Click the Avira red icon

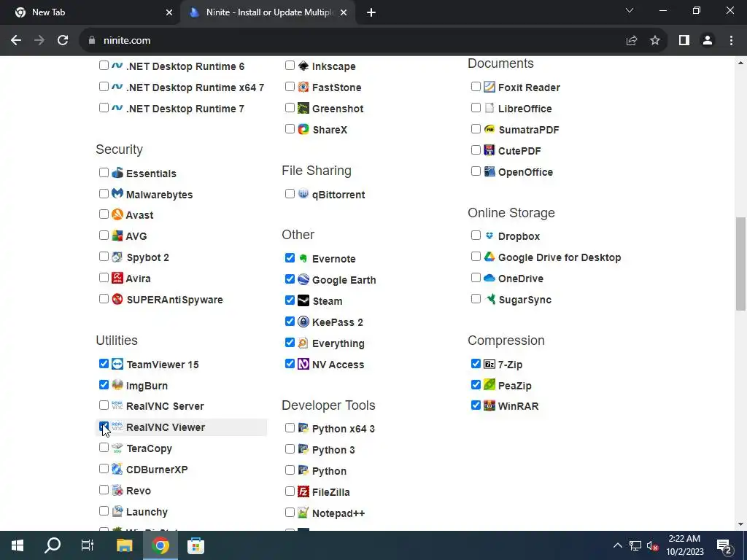pyautogui.click(x=117, y=278)
